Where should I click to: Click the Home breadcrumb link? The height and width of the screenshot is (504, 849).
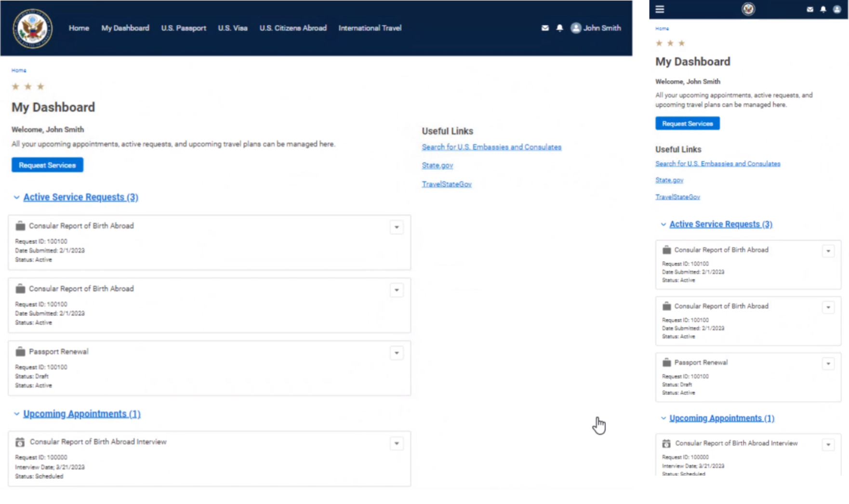click(x=18, y=70)
